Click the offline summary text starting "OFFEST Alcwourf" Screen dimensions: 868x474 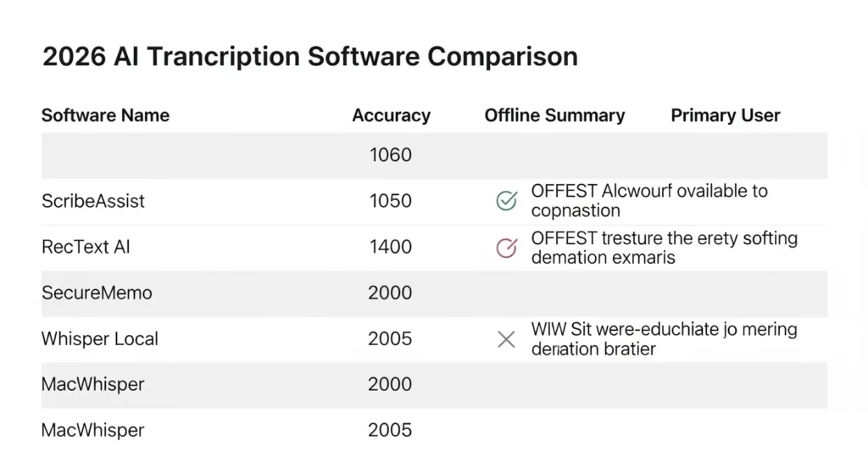point(648,200)
